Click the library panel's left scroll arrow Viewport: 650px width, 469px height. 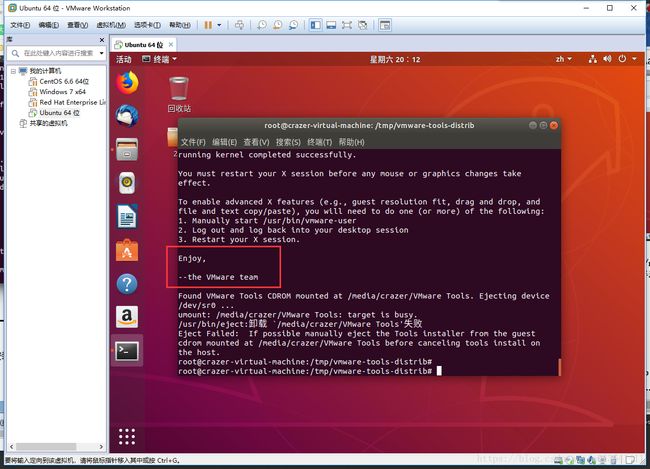point(12,447)
